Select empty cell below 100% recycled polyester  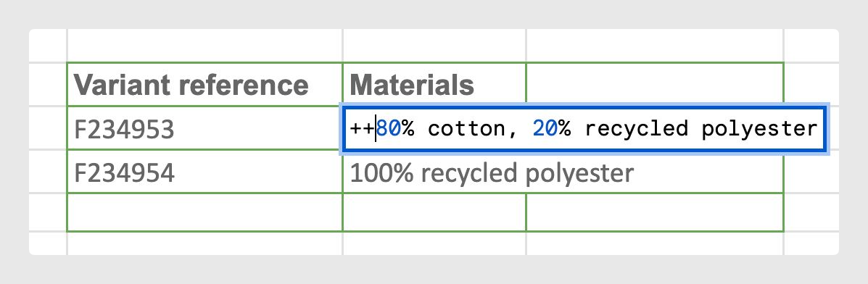click(434, 212)
